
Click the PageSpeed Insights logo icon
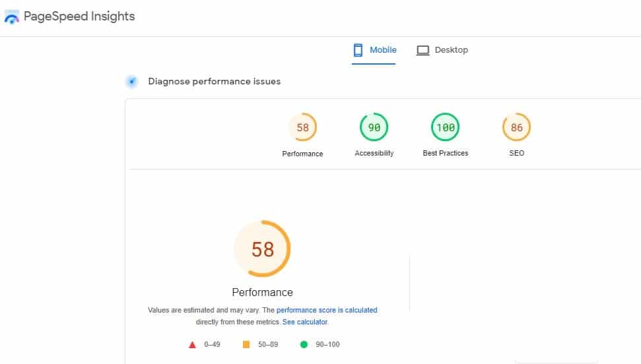pyautogui.click(x=11, y=16)
